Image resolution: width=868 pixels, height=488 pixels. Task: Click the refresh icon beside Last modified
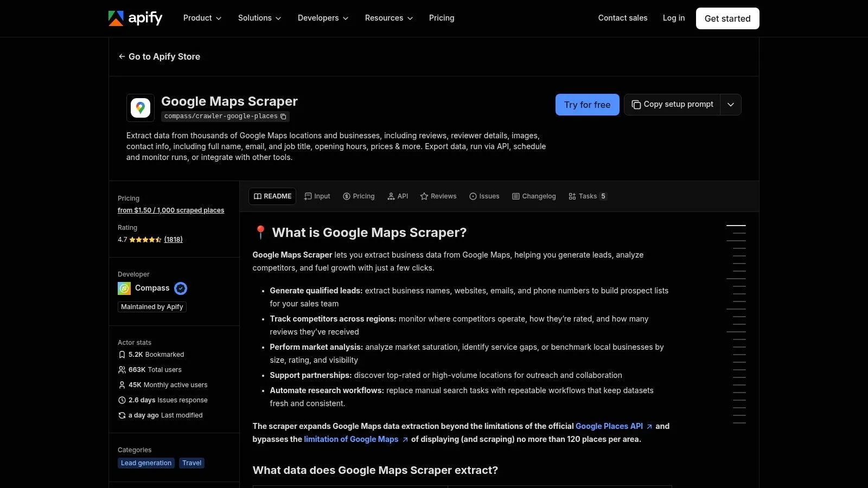[122, 415]
